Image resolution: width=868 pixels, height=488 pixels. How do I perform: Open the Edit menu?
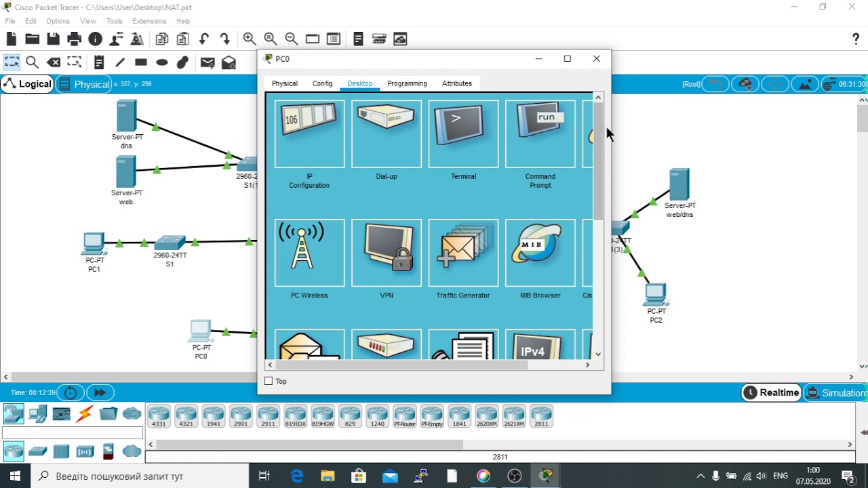(31, 21)
